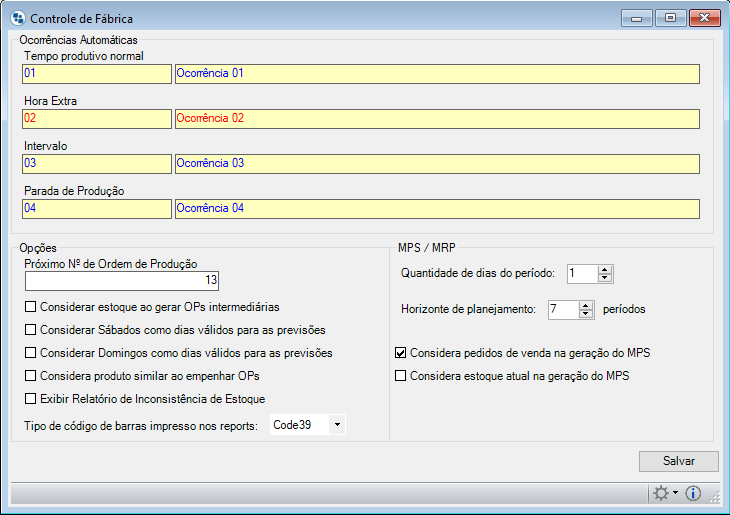Maximize the Controle de Fábrica window
Image resolution: width=730 pixels, height=515 pixels.
pos(671,18)
